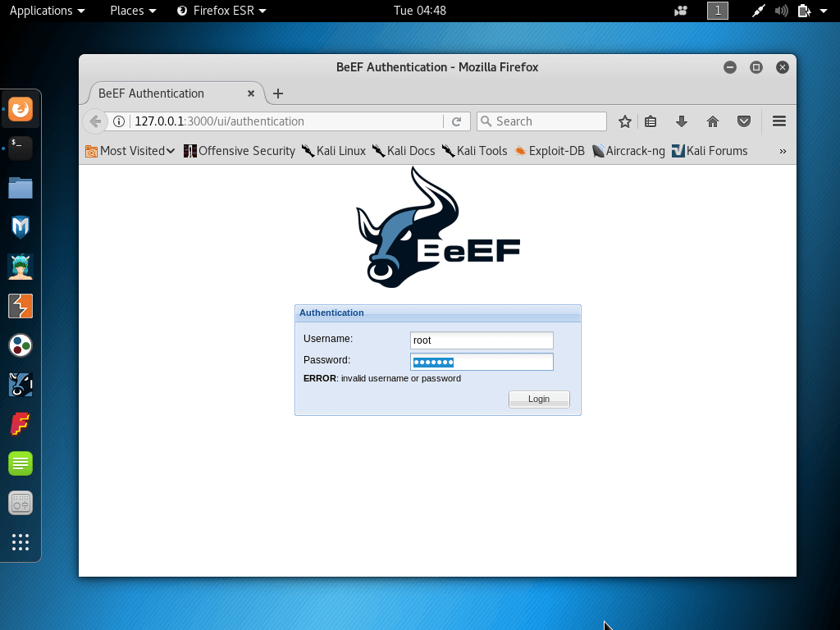The height and width of the screenshot is (630, 840).
Task: Go back with the back arrow
Action: click(95, 121)
